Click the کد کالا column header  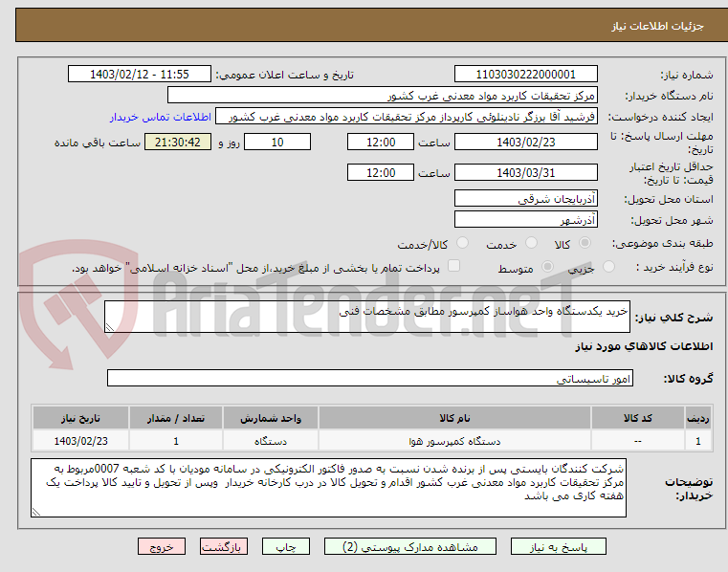[637, 418]
